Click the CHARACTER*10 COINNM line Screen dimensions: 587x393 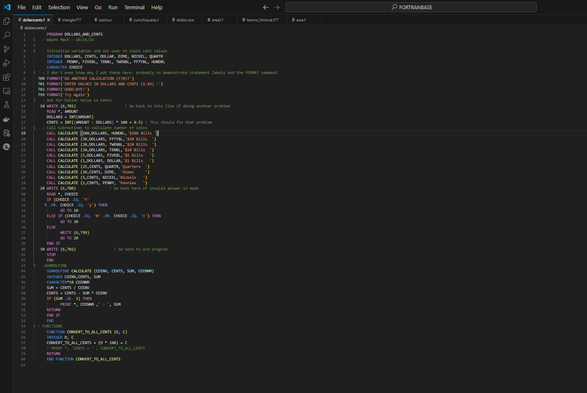[x=68, y=282]
